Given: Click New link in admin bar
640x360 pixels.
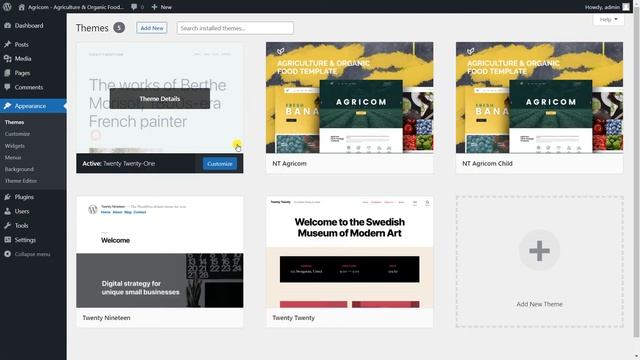Looking at the screenshot, I should tap(162, 7).
